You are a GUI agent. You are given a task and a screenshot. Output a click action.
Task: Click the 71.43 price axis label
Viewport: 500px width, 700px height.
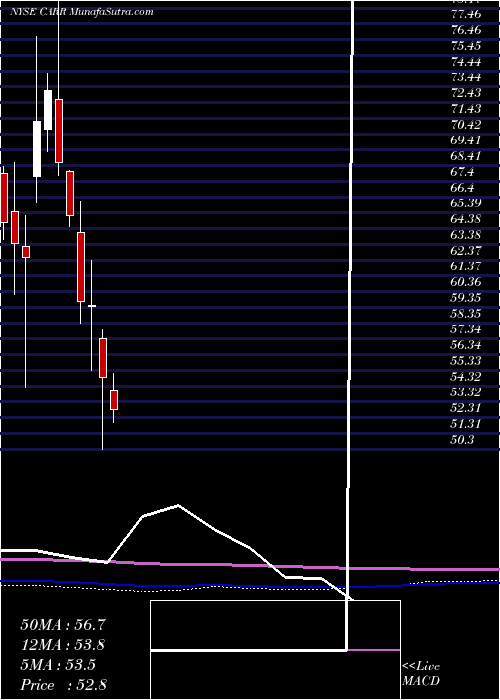[x=466, y=108]
